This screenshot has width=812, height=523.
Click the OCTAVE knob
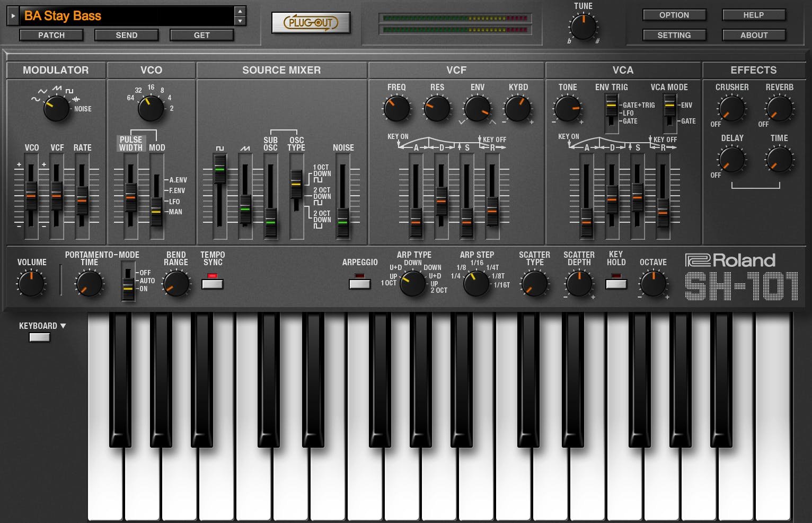[652, 284]
